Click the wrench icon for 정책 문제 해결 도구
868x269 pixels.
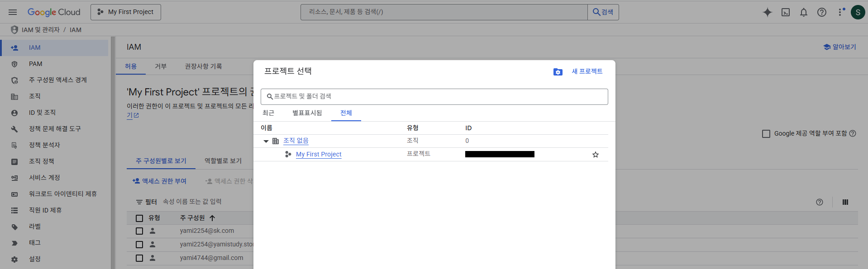click(14, 129)
